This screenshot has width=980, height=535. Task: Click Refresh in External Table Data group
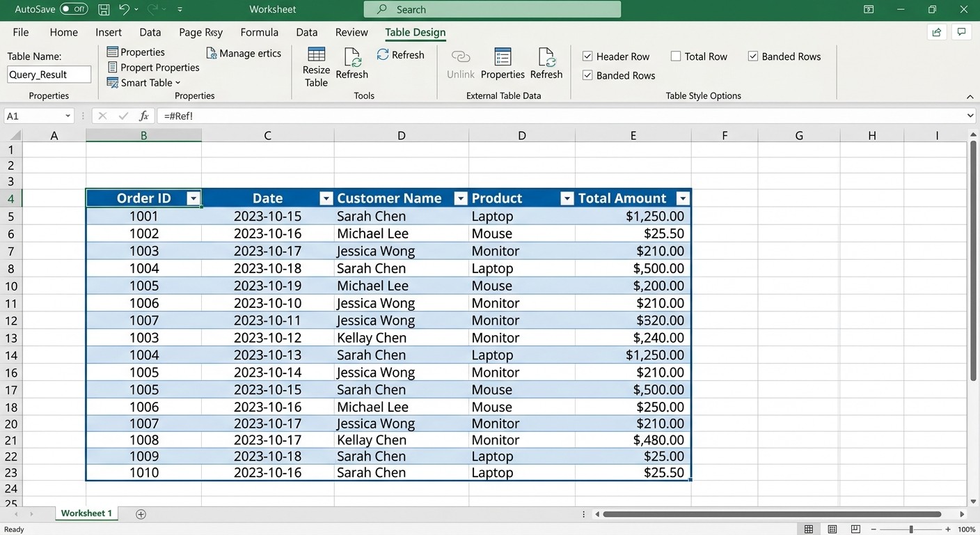tap(546, 64)
